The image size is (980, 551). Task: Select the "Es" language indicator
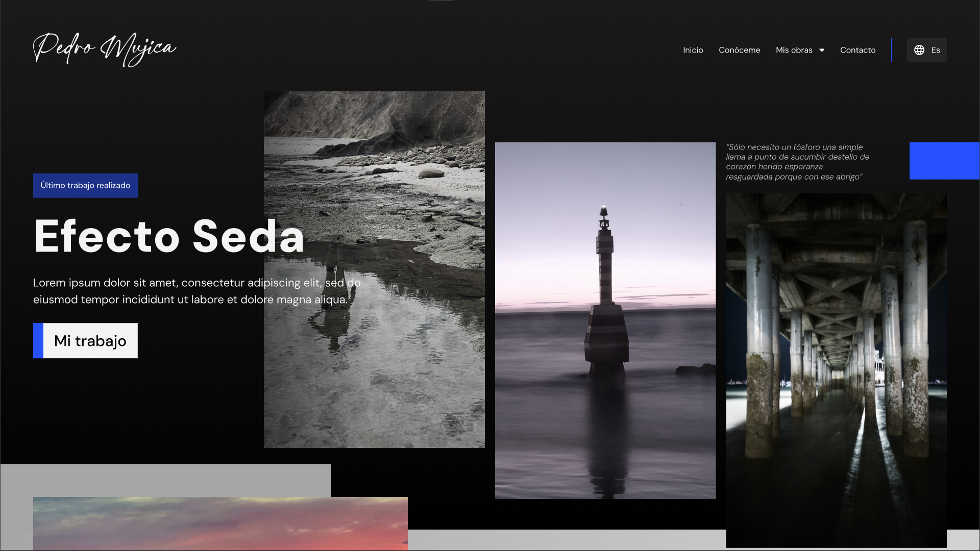[936, 49]
